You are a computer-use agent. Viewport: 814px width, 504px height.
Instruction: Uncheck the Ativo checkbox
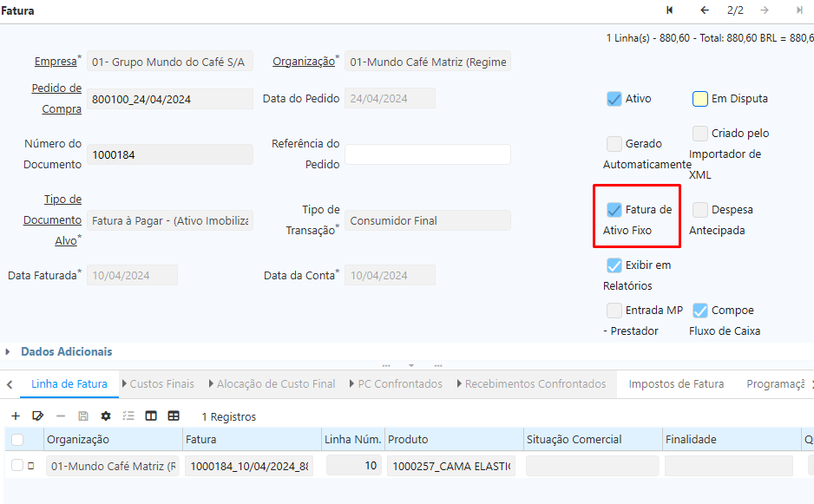[614, 99]
